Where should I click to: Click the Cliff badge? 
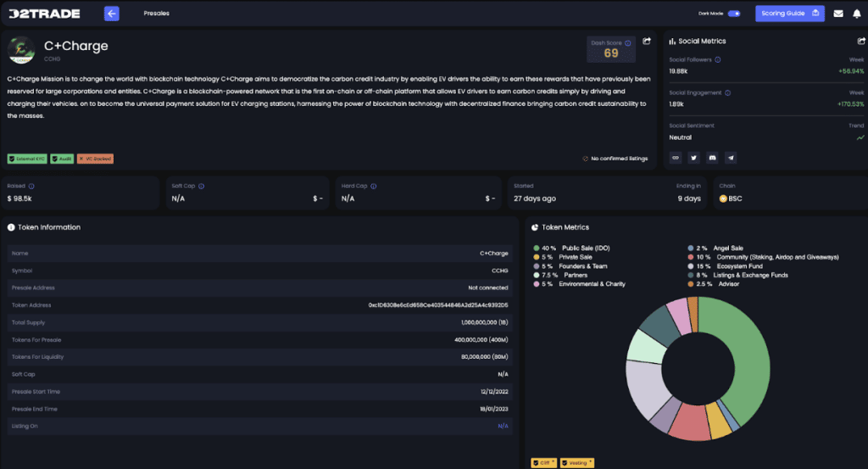[x=544, y=463]
